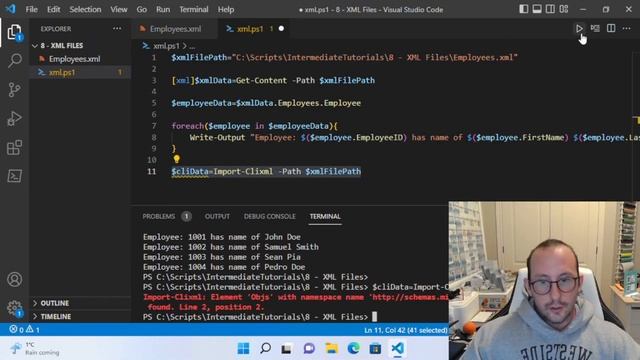Open the Help menu
The height and width of the screenshot is (360, 640).
(x=226, y=9)
